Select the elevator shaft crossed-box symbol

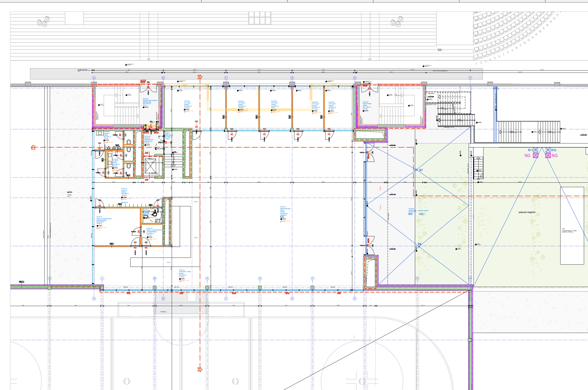click(151, 166)
